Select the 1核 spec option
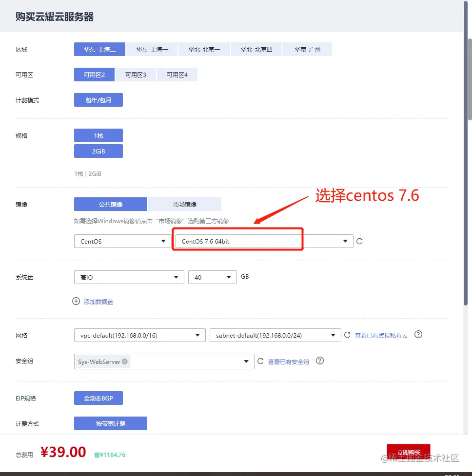472x476 pixels. click(98, 135)
